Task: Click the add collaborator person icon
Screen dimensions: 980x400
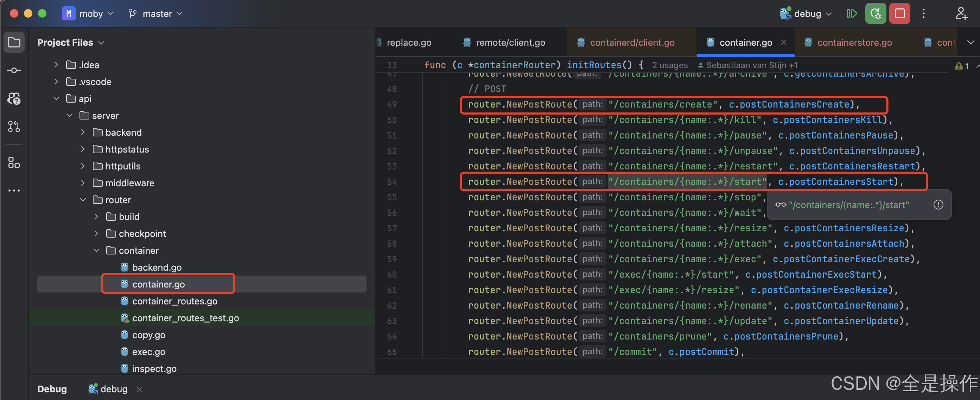Action: (961, 14)
